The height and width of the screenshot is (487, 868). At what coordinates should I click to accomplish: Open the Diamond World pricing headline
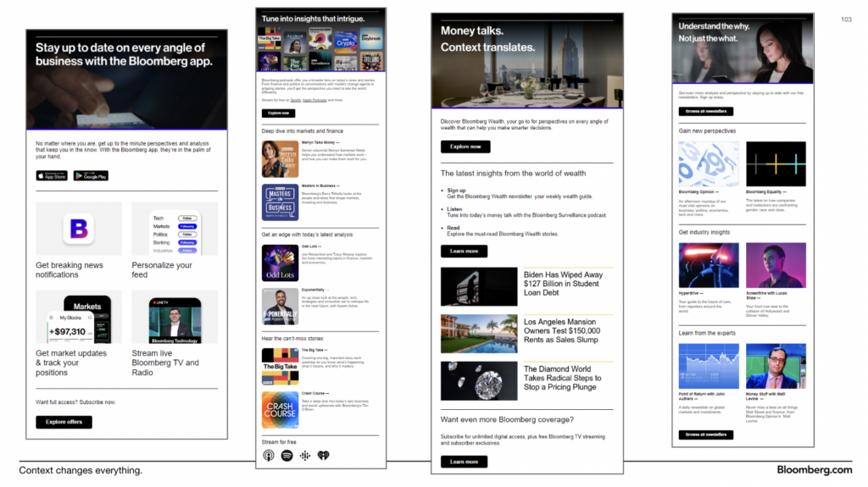click(x=563, y=378)
